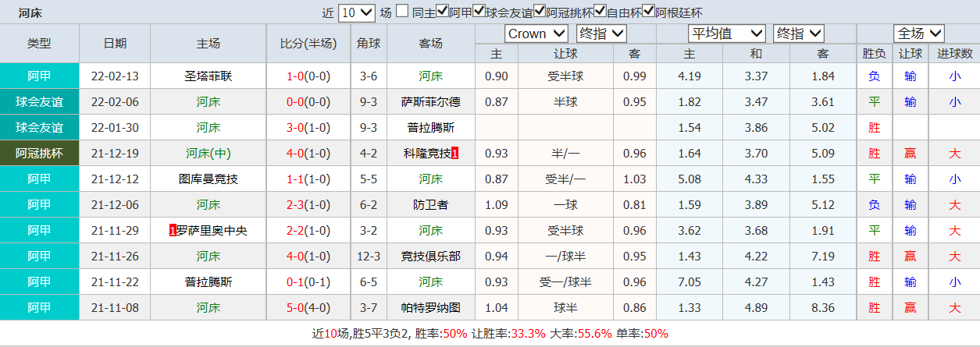
Task: Open score 1-0 of 圣塔菲联 match
Action: point(295,76)
